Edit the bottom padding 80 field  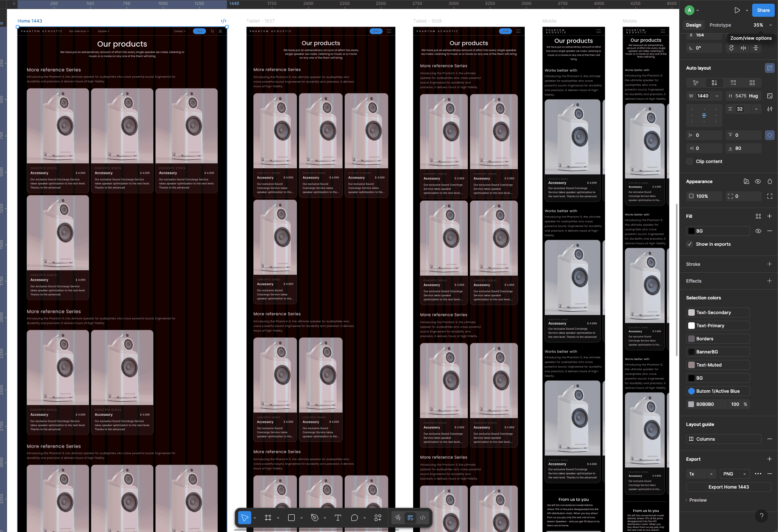[744, 148]
